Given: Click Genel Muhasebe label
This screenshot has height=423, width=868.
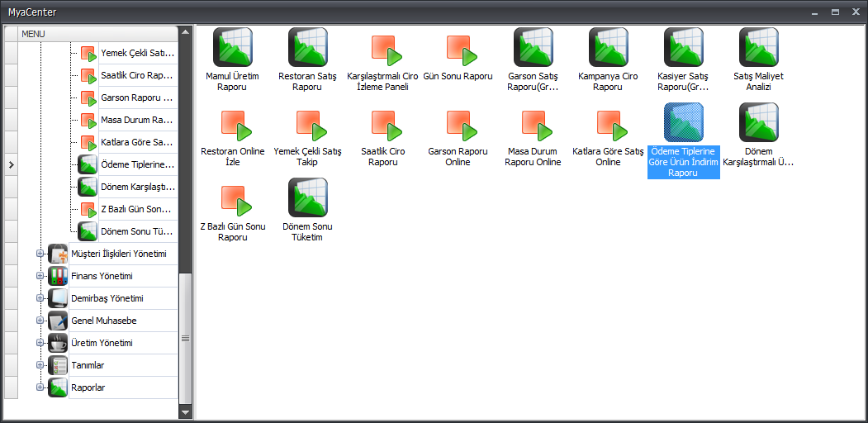Looking at the screenshot, I should [x=104, y=321].
